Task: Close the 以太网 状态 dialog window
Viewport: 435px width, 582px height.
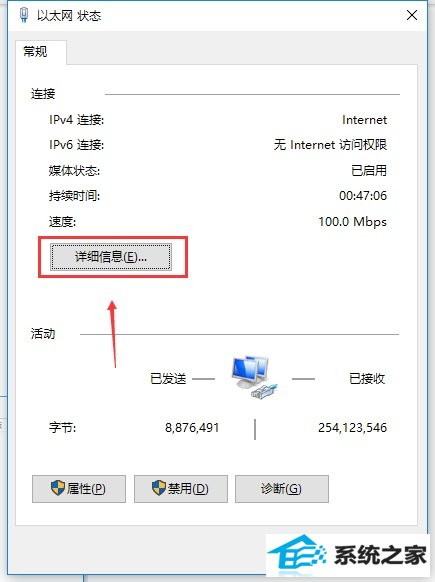Action: 412,15
